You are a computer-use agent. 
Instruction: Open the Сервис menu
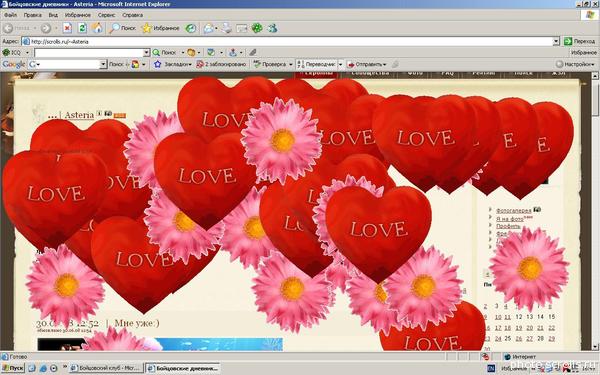(106, 15)
